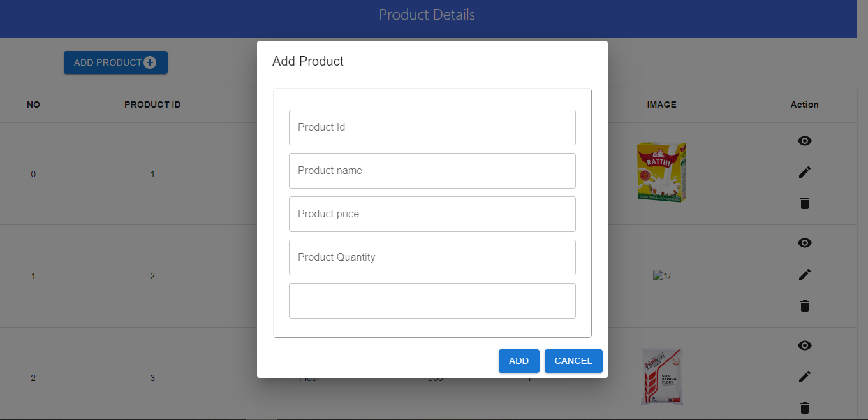Click the delete trash icon for product 2
Screen dimensions: 868x420
804,305
